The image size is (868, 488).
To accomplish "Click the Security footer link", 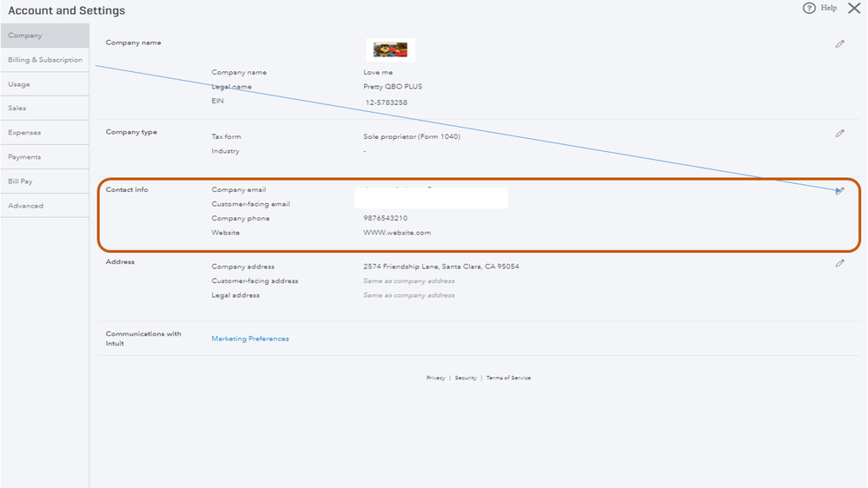I will [466, 378].
